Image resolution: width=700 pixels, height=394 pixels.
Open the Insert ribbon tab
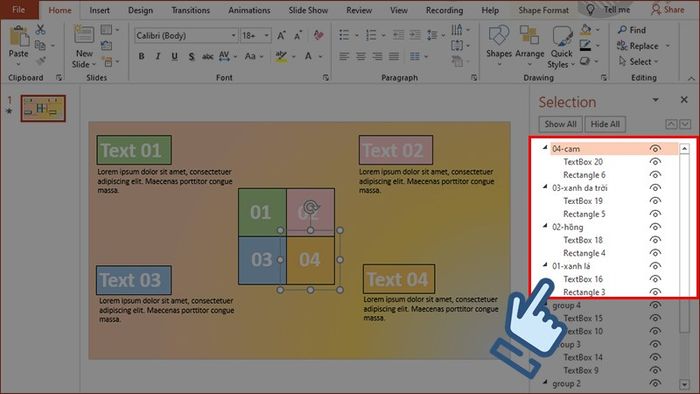pos(99,10)
